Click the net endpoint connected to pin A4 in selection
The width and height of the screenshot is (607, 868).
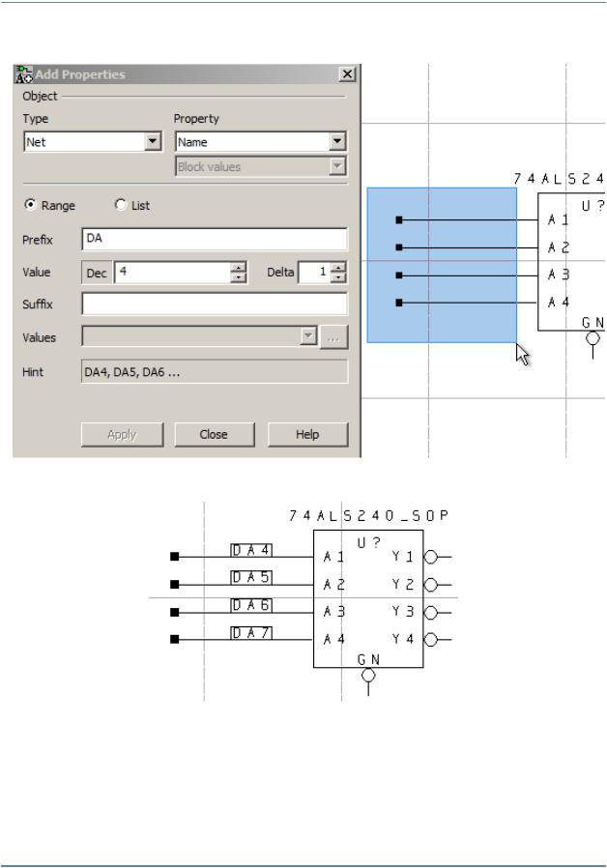coord(399,303)
